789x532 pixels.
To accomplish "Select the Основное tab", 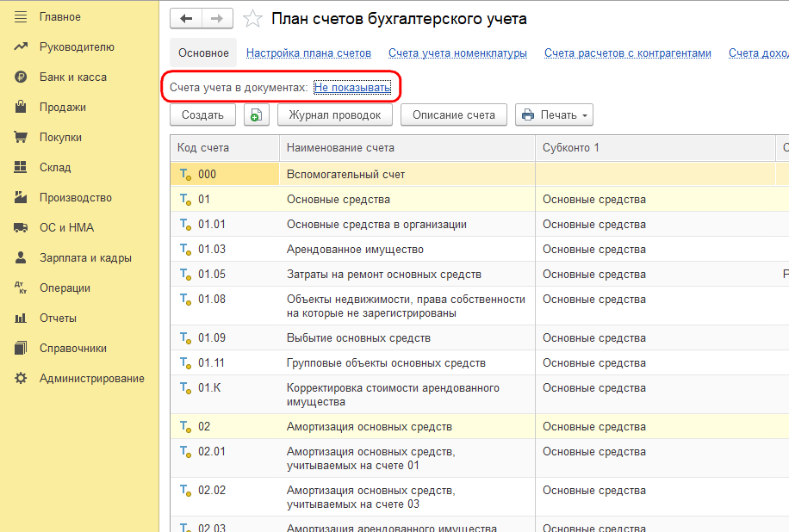I will pos(203,53).
